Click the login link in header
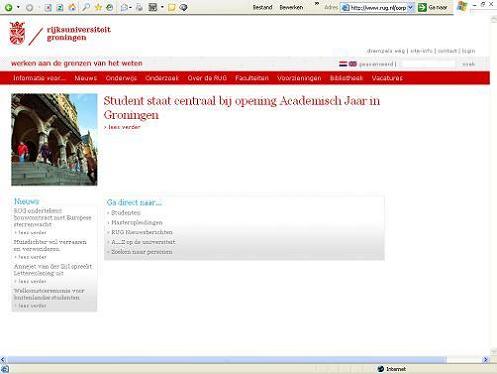Viewport: 497px width, 374px height. pyautogui.click(x=468, y=51)
